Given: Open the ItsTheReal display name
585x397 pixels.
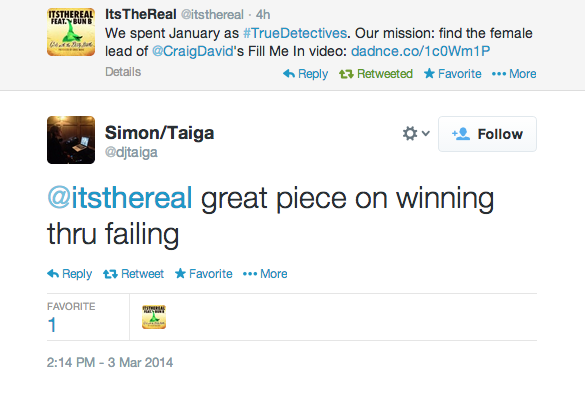Looking at the screenshot, I should point(141,14).
